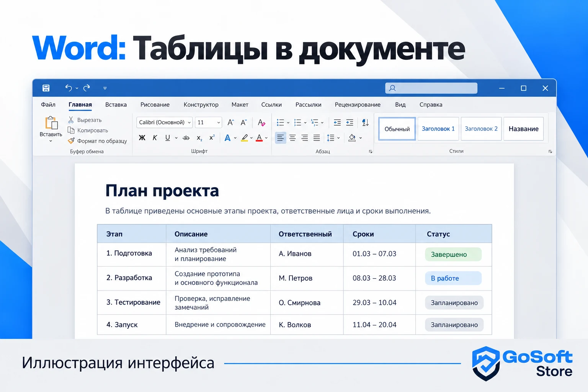
Task: Clear all formatting with the eraser A icon
Action: tap(261, 122)
